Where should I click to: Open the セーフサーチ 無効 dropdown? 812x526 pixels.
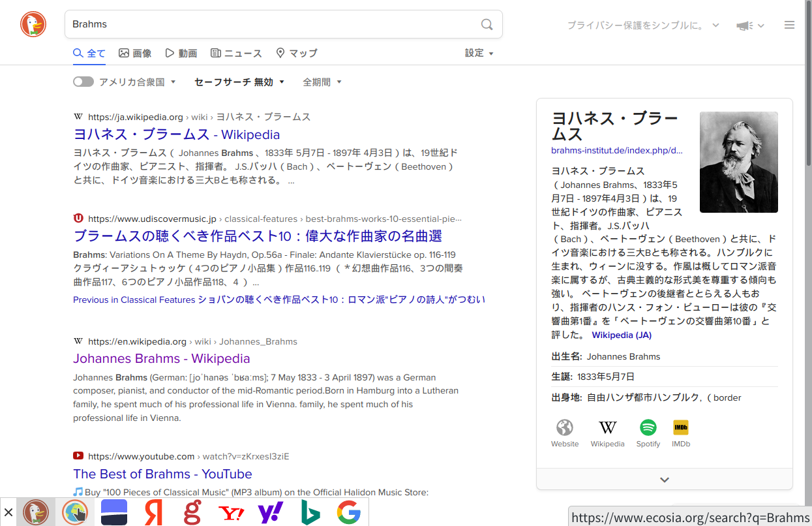coord(239,82)
